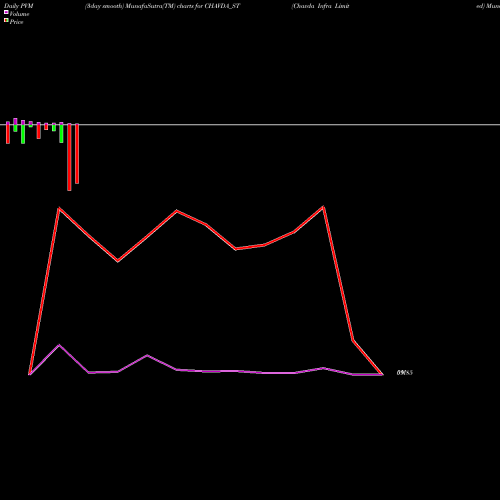Click the highest peak of the red price line
500x500 pixels.
click(323, 207)
